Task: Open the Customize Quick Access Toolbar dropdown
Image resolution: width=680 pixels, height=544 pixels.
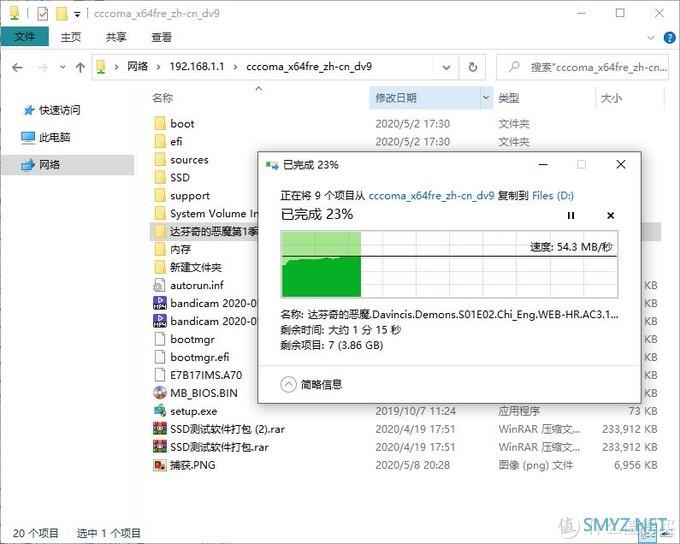Action: pos(77,15)
